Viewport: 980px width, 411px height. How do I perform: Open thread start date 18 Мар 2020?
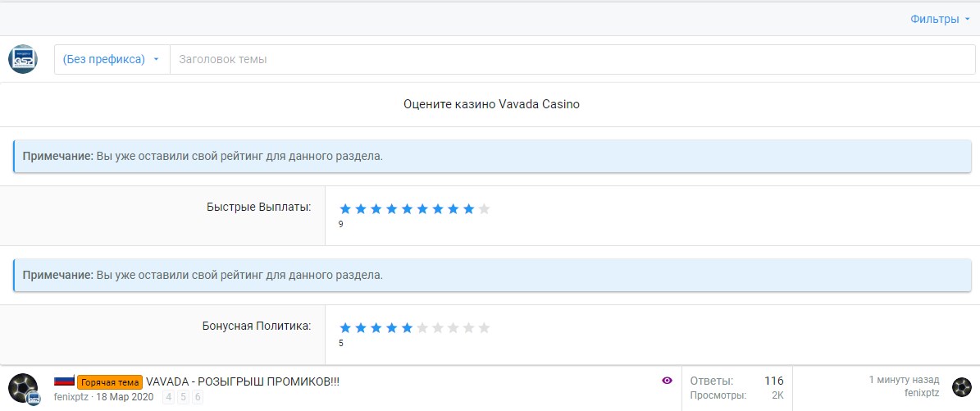point(125,397)
